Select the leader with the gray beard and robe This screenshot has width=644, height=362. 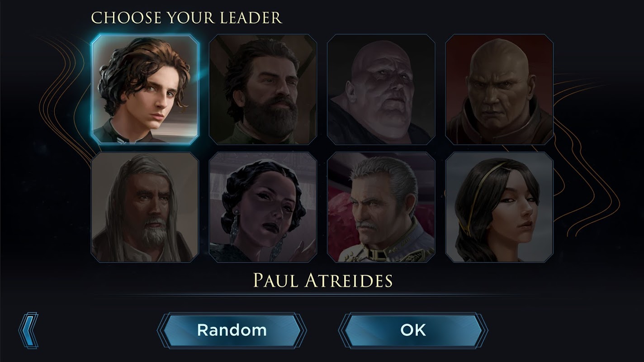[145, 207]
